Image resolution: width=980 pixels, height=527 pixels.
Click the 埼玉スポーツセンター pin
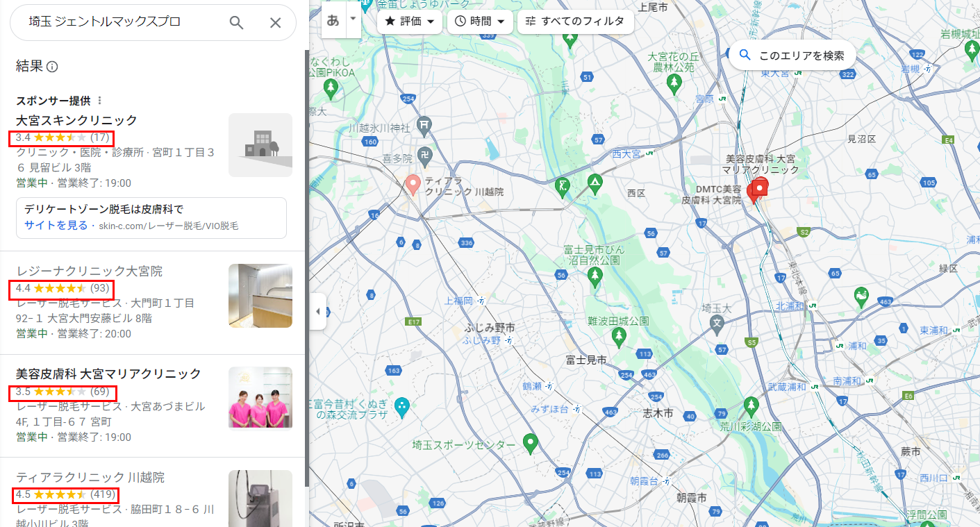[531, 442]
